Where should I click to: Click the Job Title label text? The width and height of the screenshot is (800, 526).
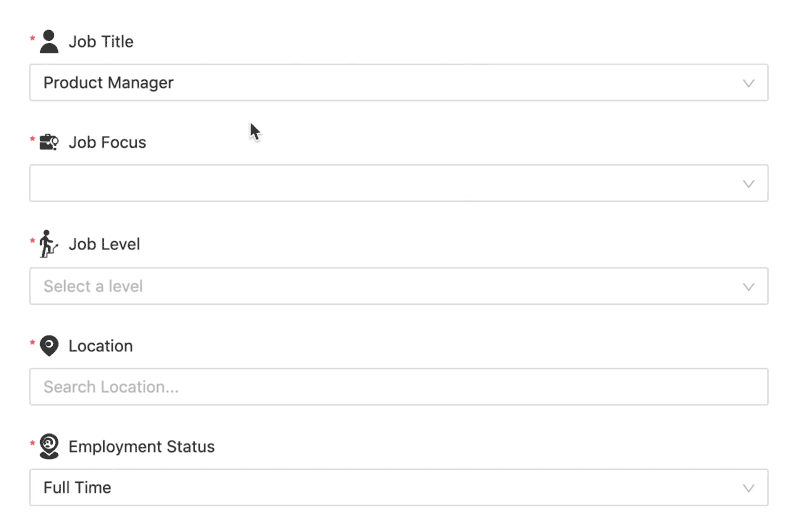101,42
